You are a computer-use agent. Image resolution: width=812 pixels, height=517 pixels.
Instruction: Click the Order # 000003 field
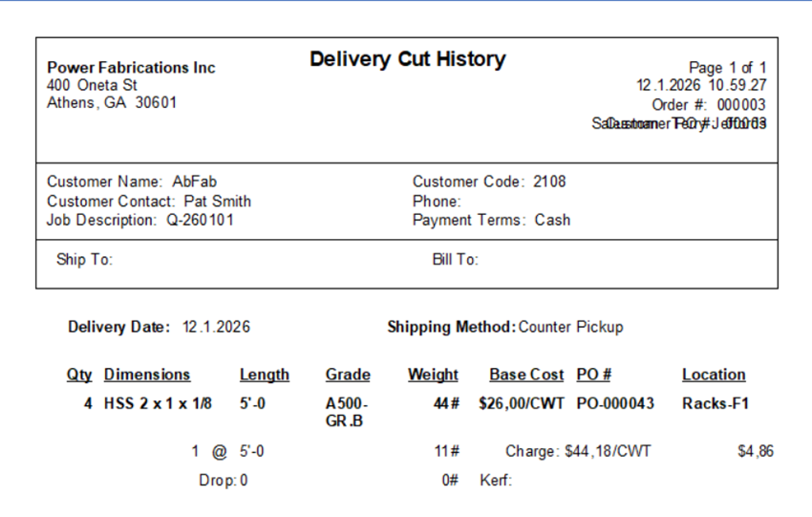coord(709,105)
